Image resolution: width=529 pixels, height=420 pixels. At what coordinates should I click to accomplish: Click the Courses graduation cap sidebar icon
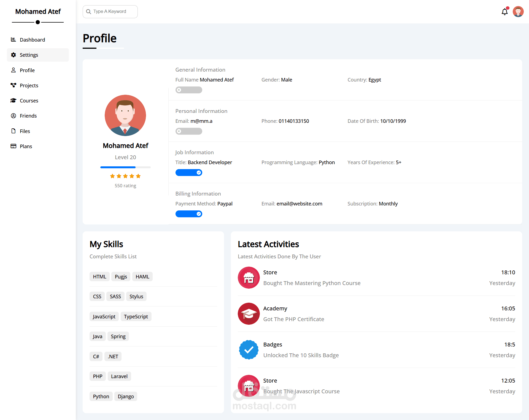(x=13, y=101)
